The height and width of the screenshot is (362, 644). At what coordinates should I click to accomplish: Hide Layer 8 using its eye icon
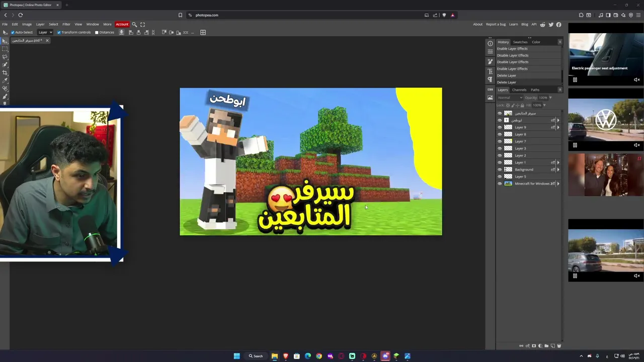[500, 134]
